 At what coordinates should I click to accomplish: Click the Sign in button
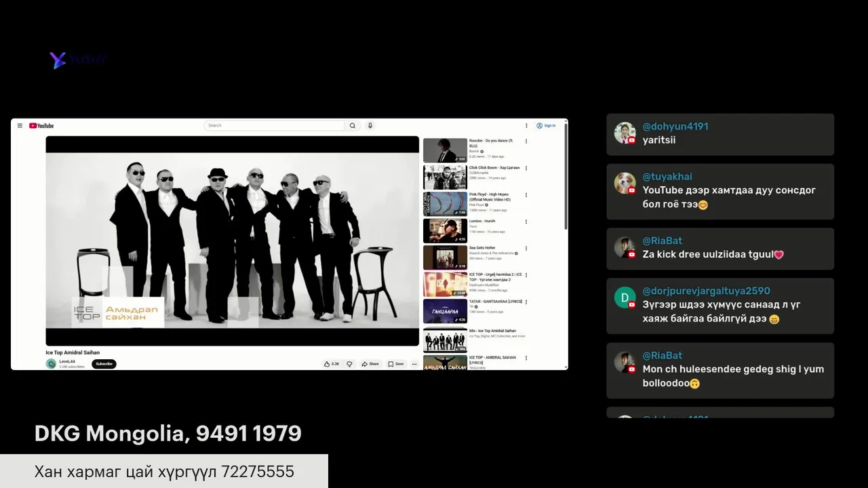(546, 125)
